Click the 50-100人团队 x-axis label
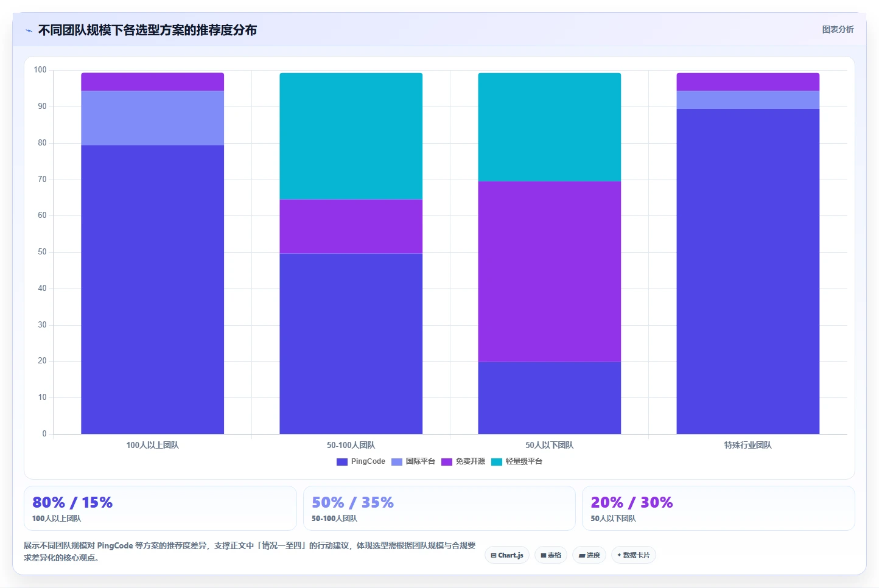This screenshot has width=879, height=588. click(x=351, y=445)
